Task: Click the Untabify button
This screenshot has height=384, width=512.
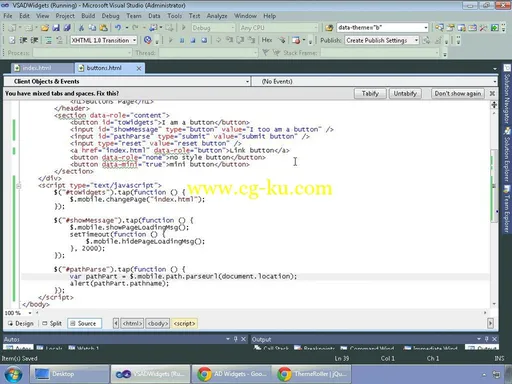Action: coord(405,94)
